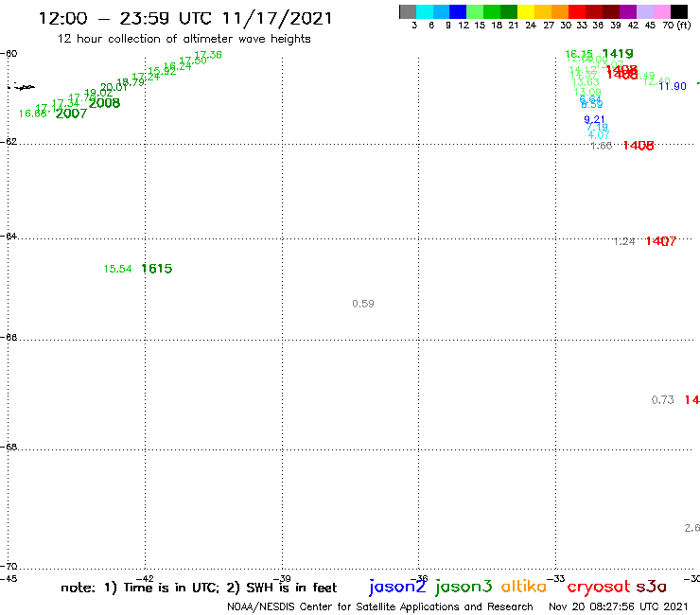Pick the bright red swatch in color bar
The image size is (700, 615).
577,11
